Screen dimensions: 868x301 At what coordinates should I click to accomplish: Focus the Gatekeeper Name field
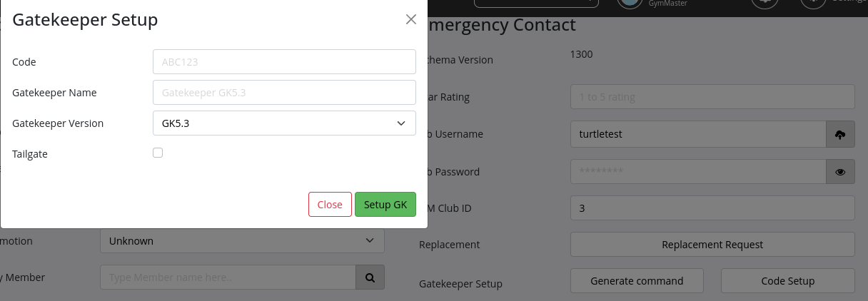click(284, 92)
